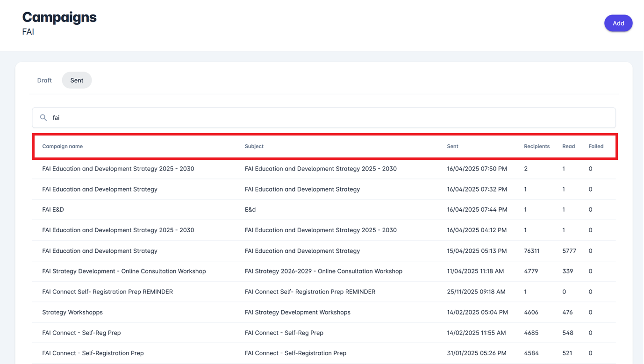
Task: Sort by the Sent date column header
Action: pos(452,146)
